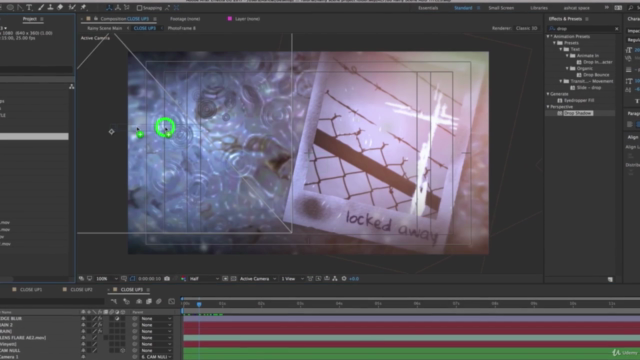Collapse the Organic folder
This screenshot has width=640, height=360.
tap(567, 69)
